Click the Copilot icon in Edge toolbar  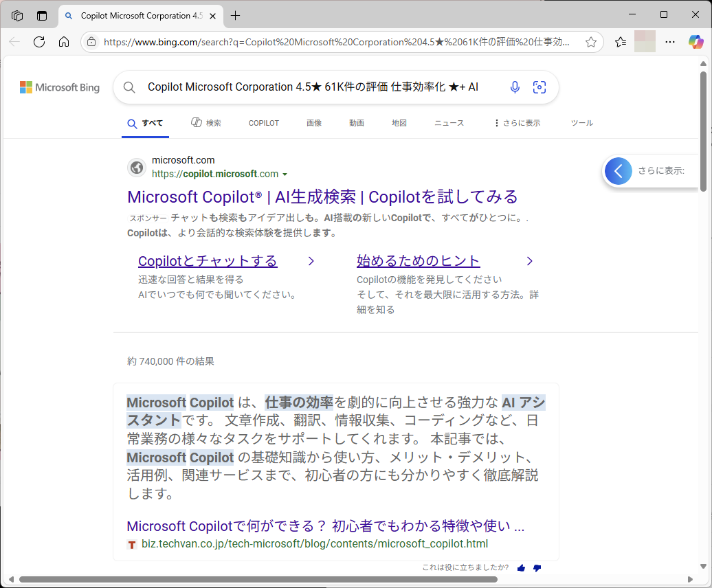[x=697, y=41]
